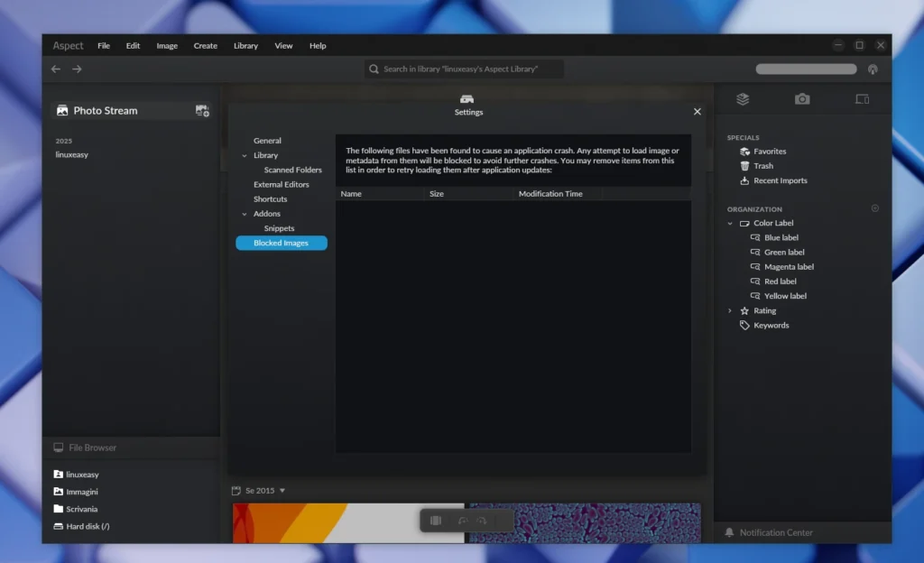Open the layers stack panel icon
The height and width of the screenshot is (563, 924).
(x=743, y=99)
